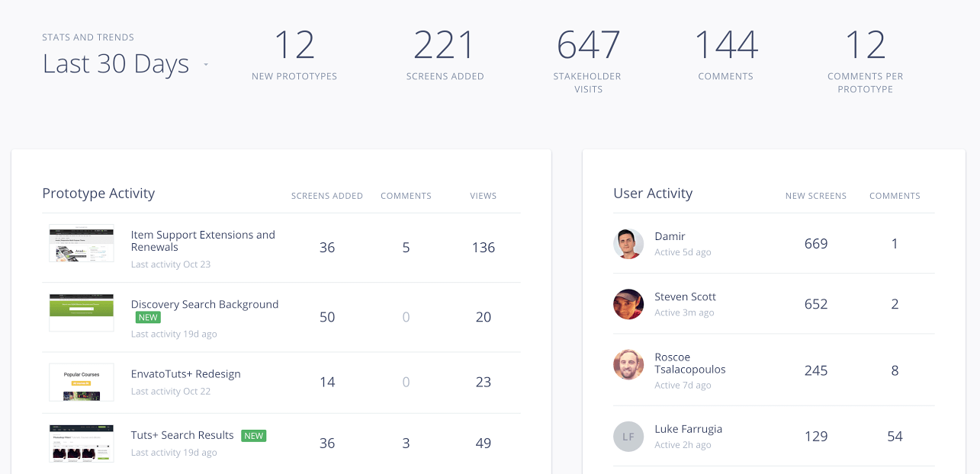Sort User Activity by New Screens

[816, 196]
